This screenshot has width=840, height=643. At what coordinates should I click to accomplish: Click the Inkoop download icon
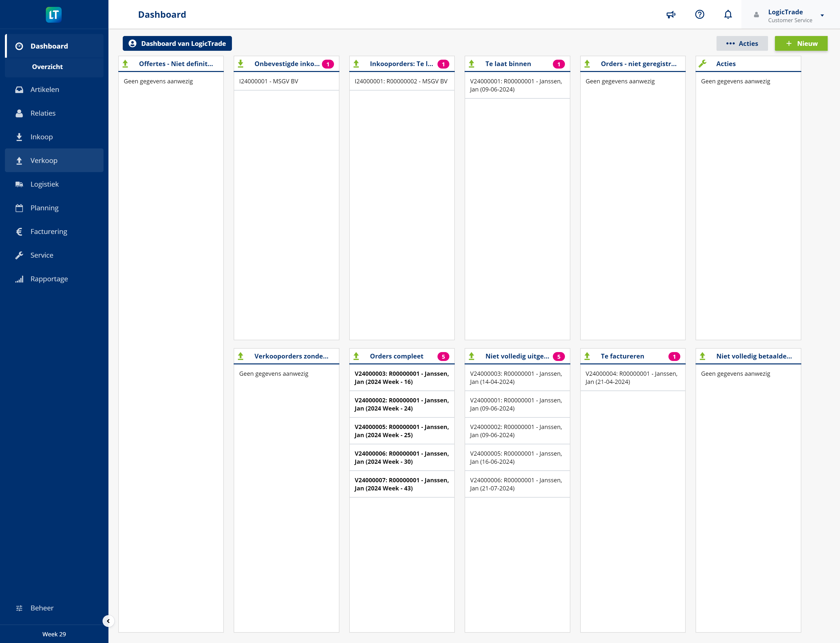(x=19, y=137)
